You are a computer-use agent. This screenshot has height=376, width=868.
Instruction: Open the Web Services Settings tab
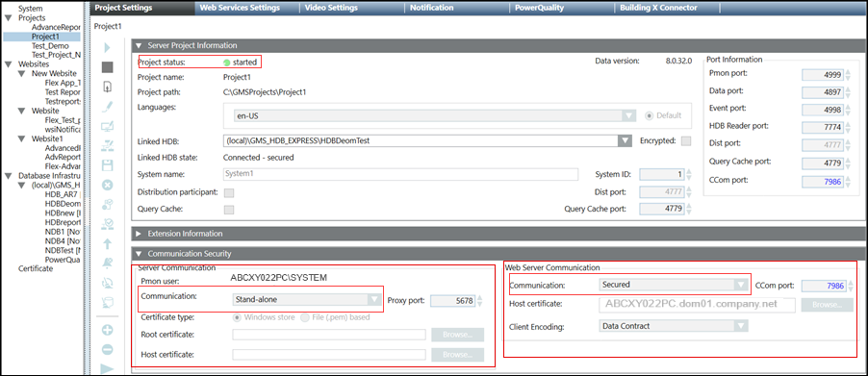247,8
